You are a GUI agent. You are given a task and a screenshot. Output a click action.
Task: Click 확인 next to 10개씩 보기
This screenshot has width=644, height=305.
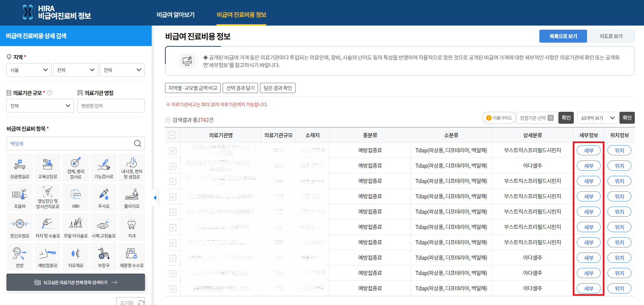pos(627,118)
